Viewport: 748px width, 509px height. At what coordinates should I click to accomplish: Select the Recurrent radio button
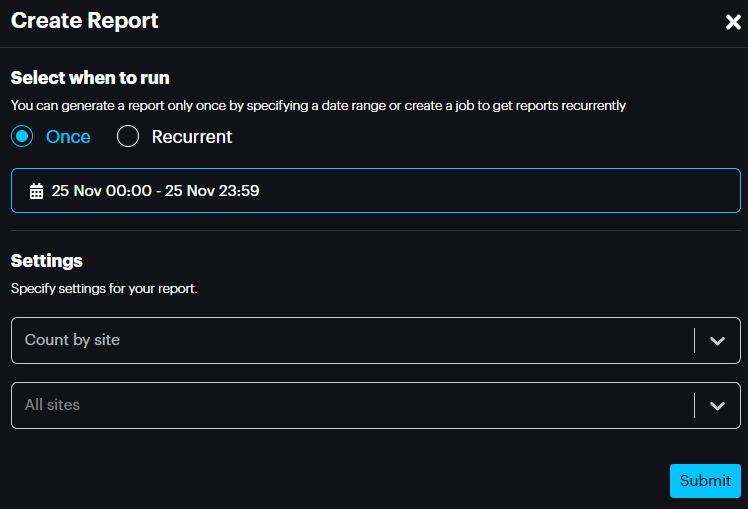(x=128, y=137)
